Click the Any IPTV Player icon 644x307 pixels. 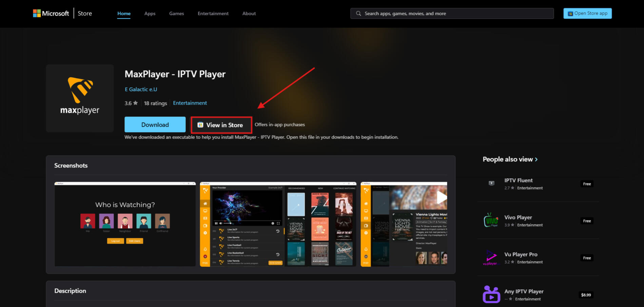click(x=491, y=294)
